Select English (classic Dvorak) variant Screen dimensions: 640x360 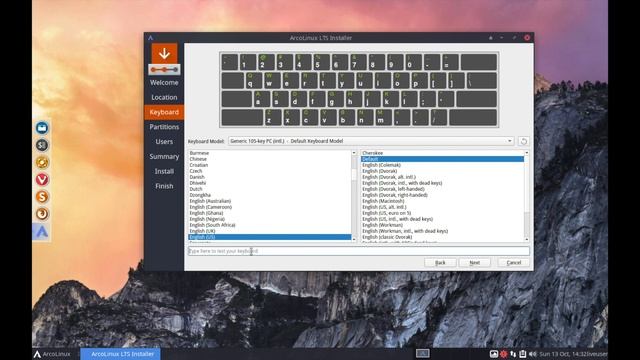pyautogui.click(x=442, y=237)
